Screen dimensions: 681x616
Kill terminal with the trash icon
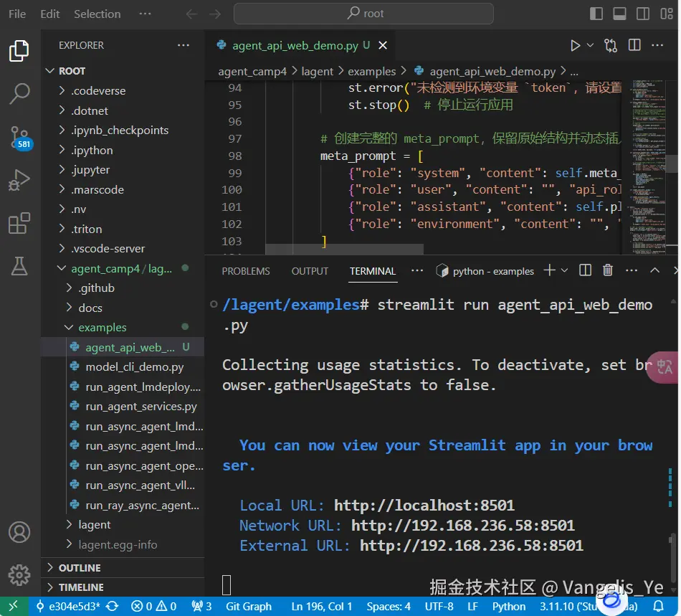[x=608, y=270]
